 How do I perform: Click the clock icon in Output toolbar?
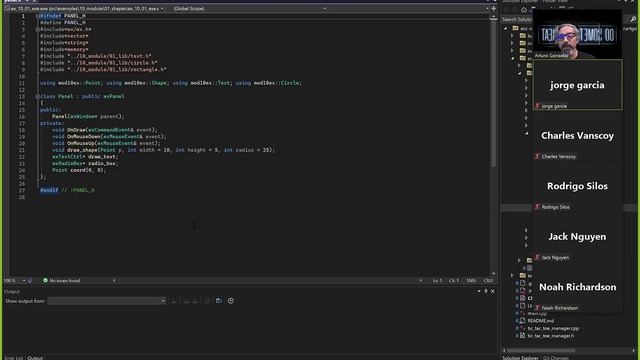point(231,301)
